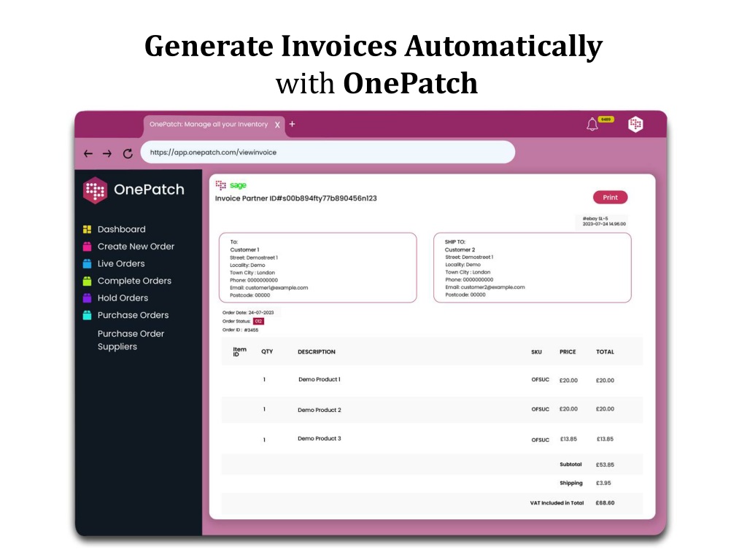Viewport: 747px width, 560px height.
Task: Click the Item ID column header
Action: pos(239,352)
